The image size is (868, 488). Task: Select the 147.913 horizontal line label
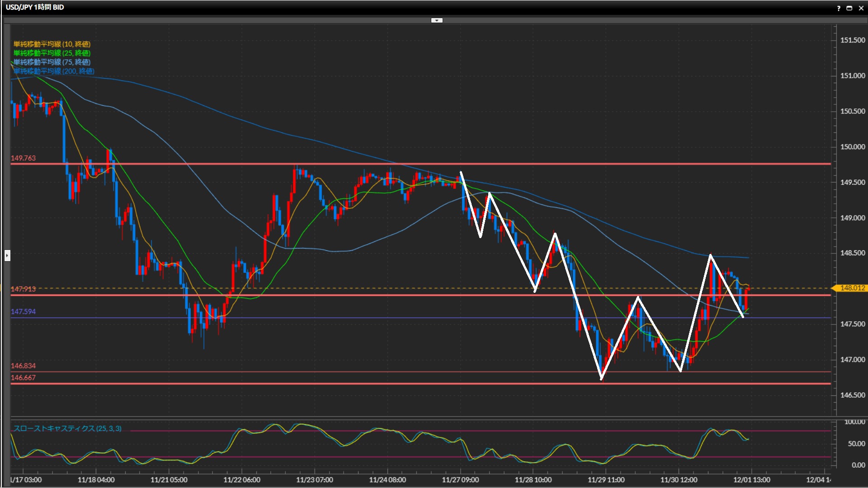pyautogui.click(x=23, y=289)
